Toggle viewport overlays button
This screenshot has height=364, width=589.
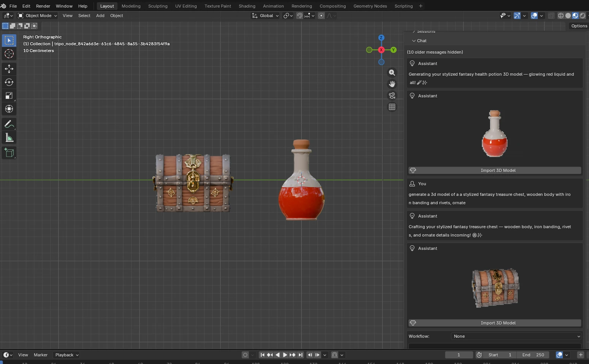pyautogui.click(x=534, y=16)
